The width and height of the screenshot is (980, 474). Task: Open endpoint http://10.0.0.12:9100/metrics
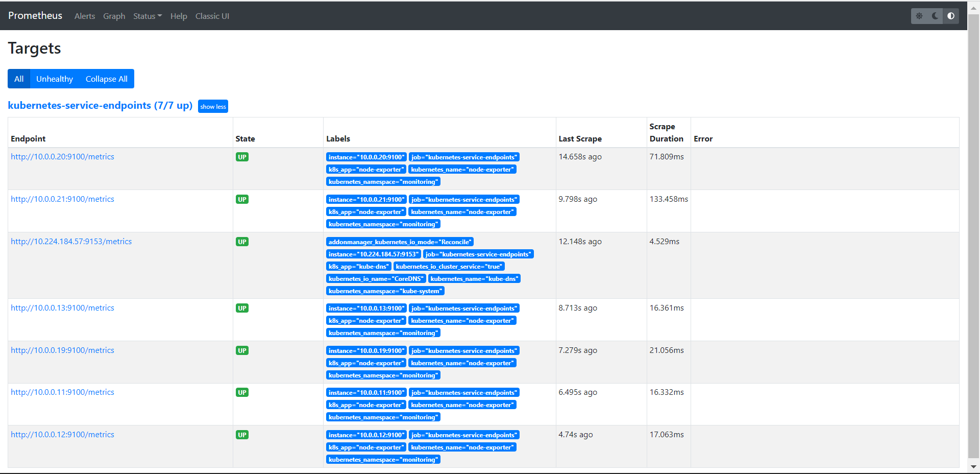point(62,435)
